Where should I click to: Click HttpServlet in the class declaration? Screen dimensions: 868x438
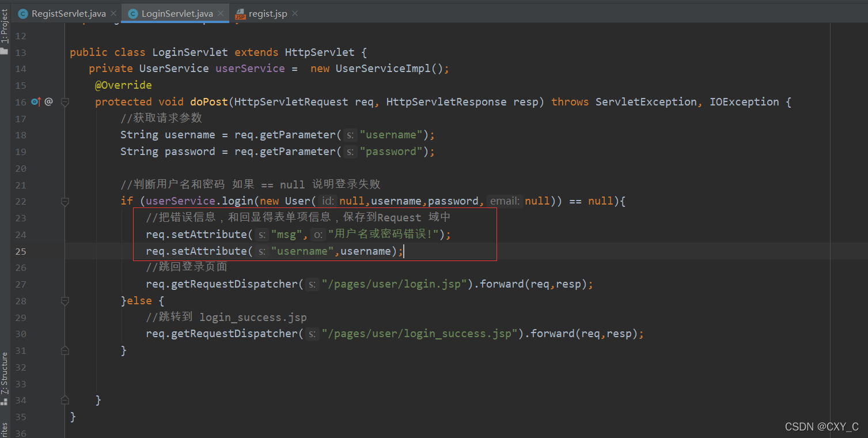pyautogui.click(x=320, y=52)
